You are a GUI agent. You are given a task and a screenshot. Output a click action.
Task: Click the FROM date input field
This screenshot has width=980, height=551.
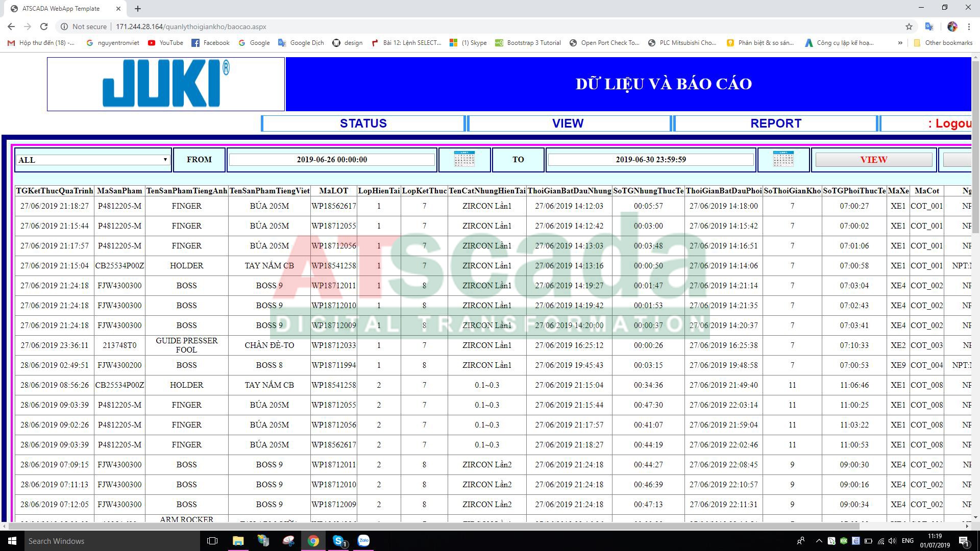tap(332, 160)
